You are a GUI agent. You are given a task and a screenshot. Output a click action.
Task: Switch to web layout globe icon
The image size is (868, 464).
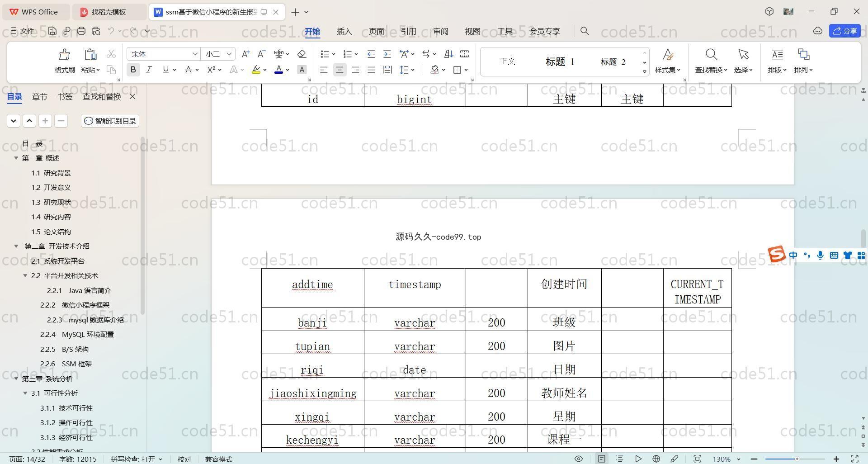pos(656,459)
